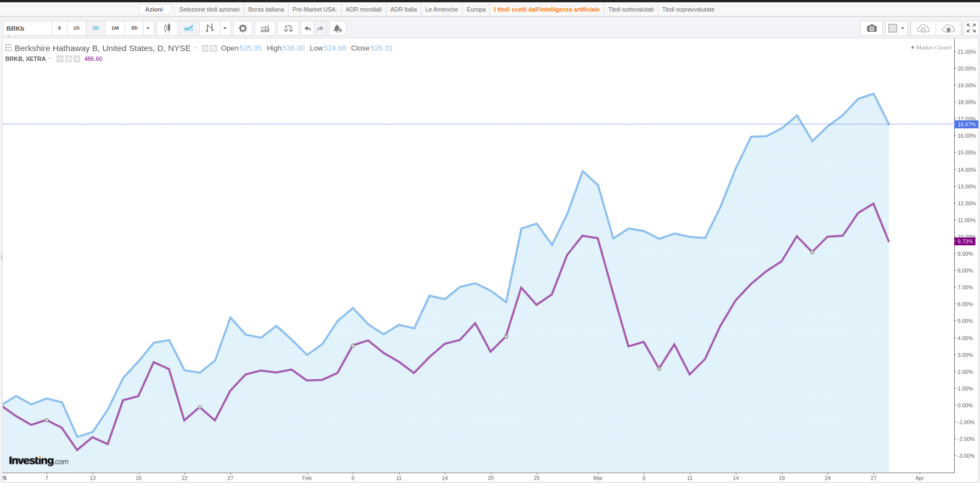
Task: Save chart layout to the cloud
Action: (x=948, y=28)
